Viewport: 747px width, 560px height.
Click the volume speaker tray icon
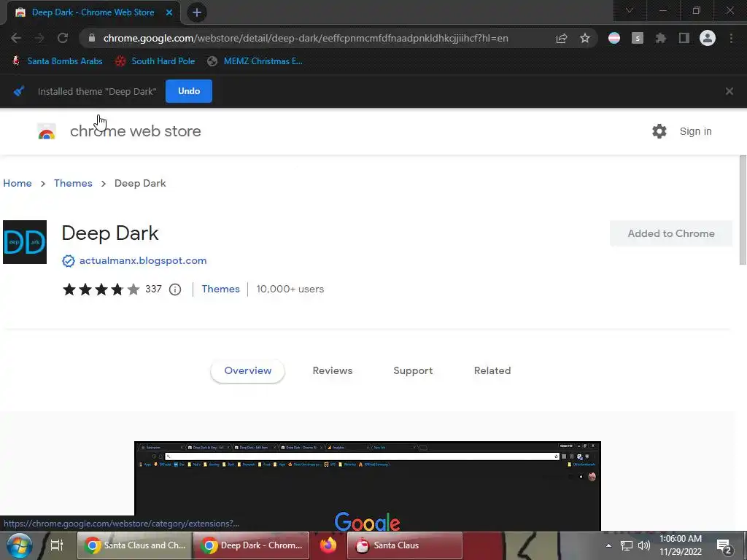pos(644,545)
